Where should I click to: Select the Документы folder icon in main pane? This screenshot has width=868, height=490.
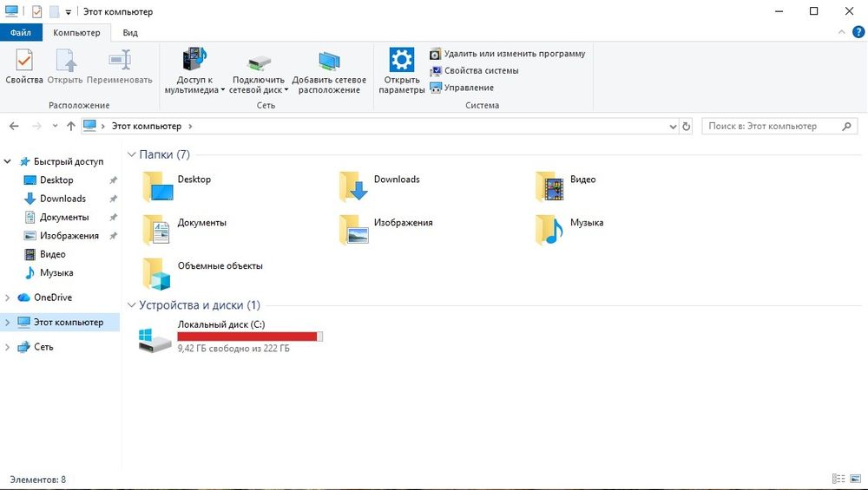(x=156, y=230)
